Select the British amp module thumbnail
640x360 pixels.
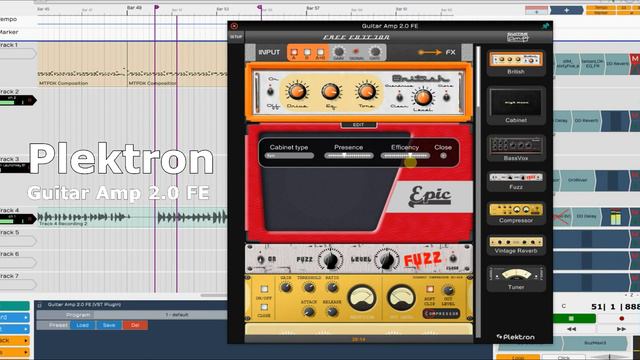click(516, 63)
